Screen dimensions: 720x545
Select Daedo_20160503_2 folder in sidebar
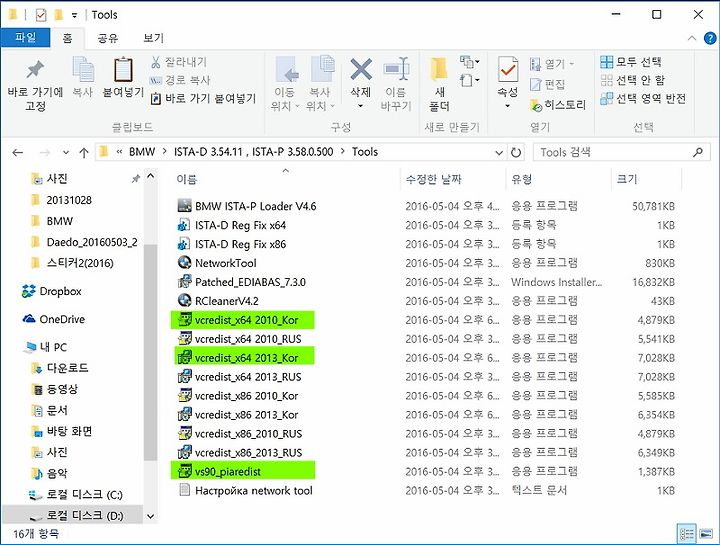point(84,242)
